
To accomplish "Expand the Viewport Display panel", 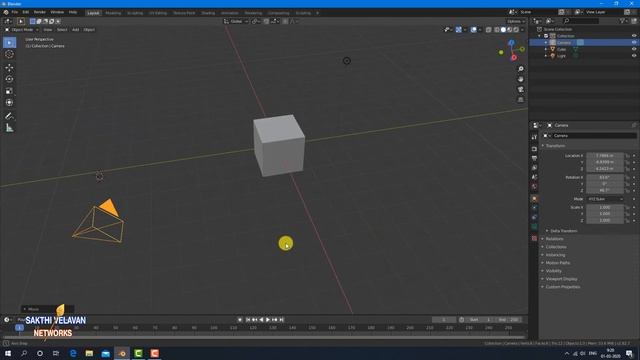I will [x=561, y=279].
